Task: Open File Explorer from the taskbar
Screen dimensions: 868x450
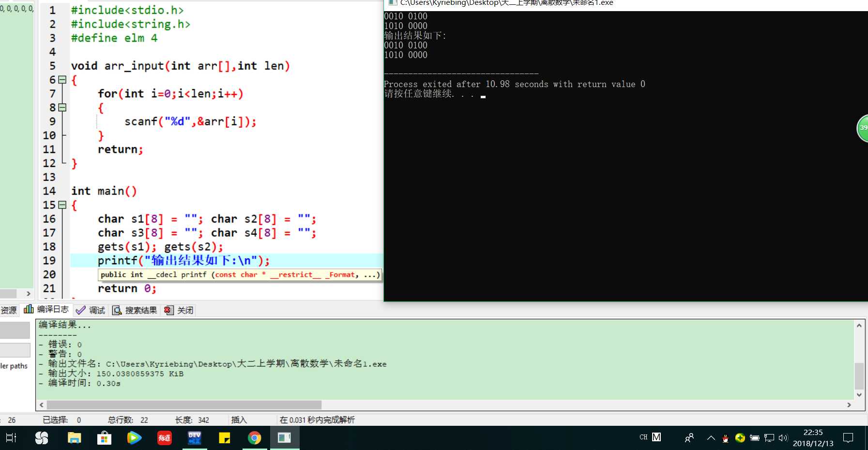Action: [74, 438]
